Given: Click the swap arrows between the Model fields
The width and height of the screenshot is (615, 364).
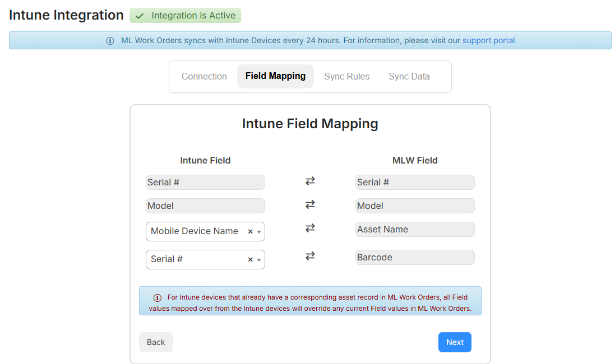Looking at the screenshot, I should coord(309,204).
